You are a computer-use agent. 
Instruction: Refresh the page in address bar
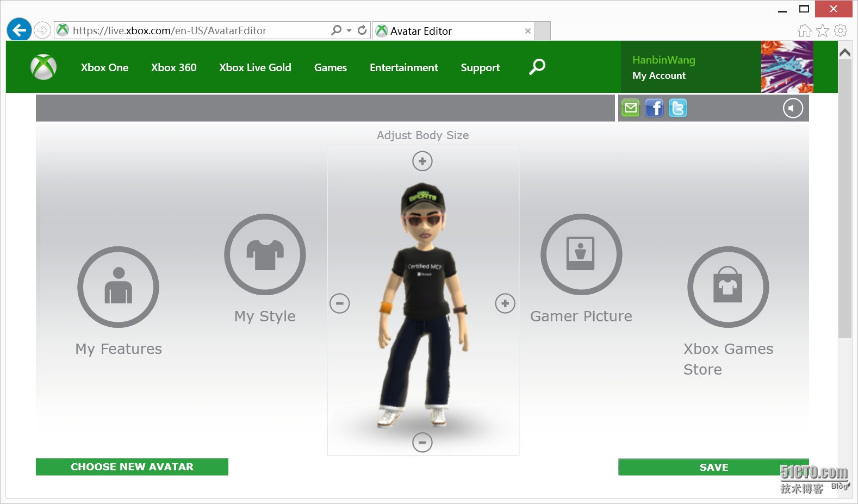coord(362,30)
